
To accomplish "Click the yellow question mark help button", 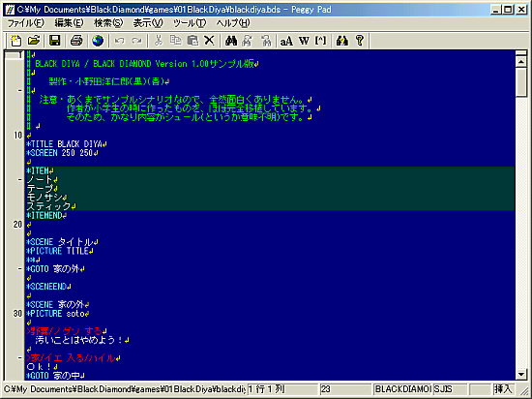I will [x=360, y=41].
